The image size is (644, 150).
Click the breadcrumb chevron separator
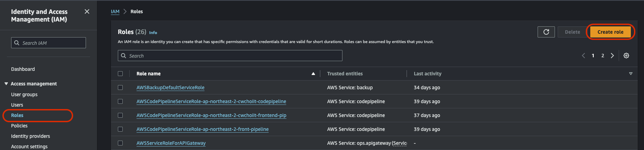click(125, 11)
